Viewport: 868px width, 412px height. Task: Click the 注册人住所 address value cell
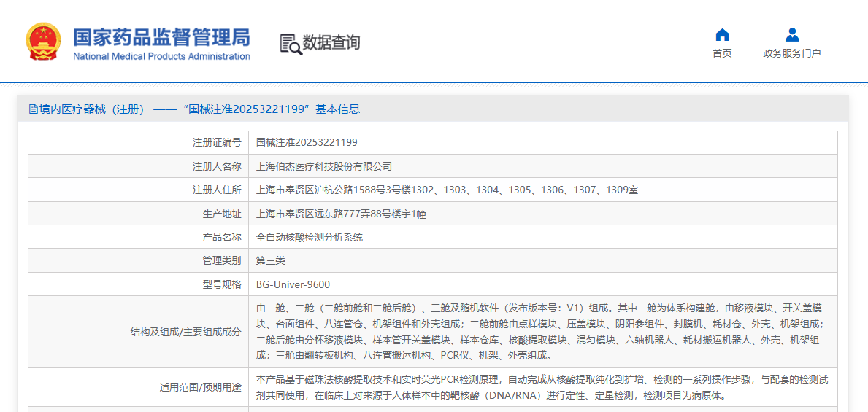click(x=447, y=190)
